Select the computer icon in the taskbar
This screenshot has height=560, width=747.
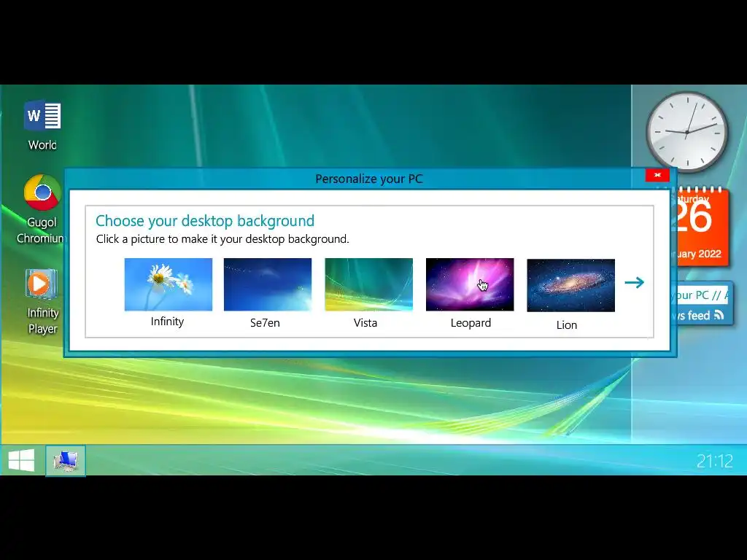66,461
